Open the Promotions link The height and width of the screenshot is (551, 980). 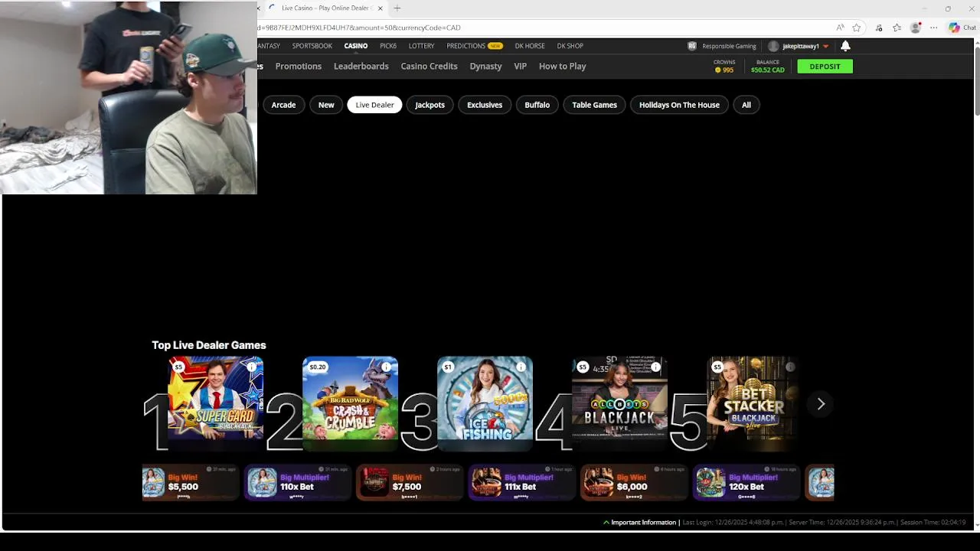click(298, 67)
